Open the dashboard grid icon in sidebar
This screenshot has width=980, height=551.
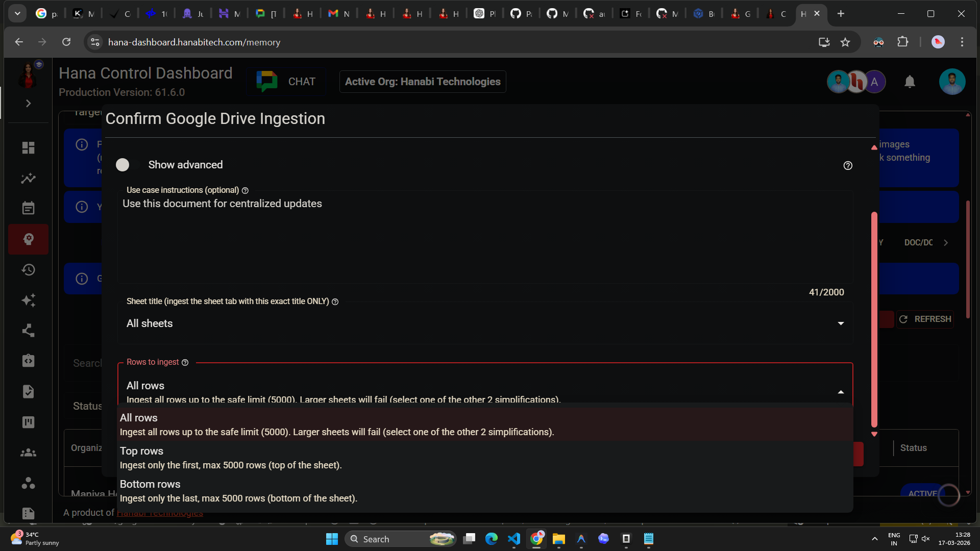click(28, 147)
